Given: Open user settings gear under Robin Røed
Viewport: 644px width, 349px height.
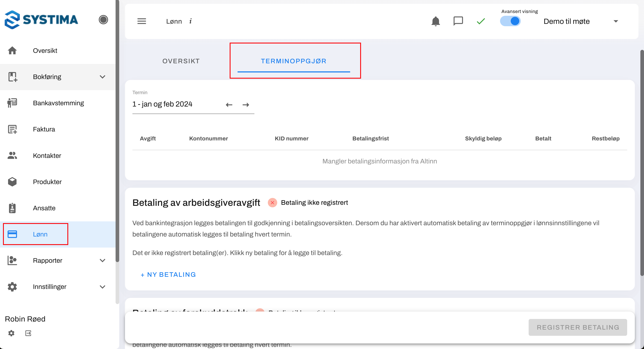Looking at the screenshot, I should pos(11,333).
